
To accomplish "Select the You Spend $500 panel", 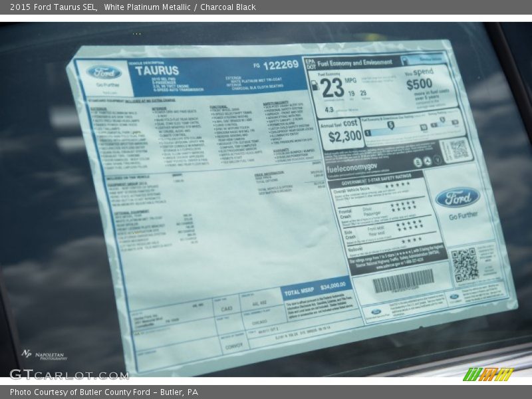I will coord(418,84).
